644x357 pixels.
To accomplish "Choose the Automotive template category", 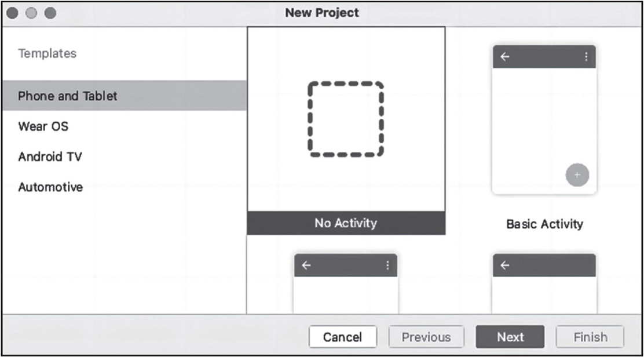I will (x=50, y=187).
